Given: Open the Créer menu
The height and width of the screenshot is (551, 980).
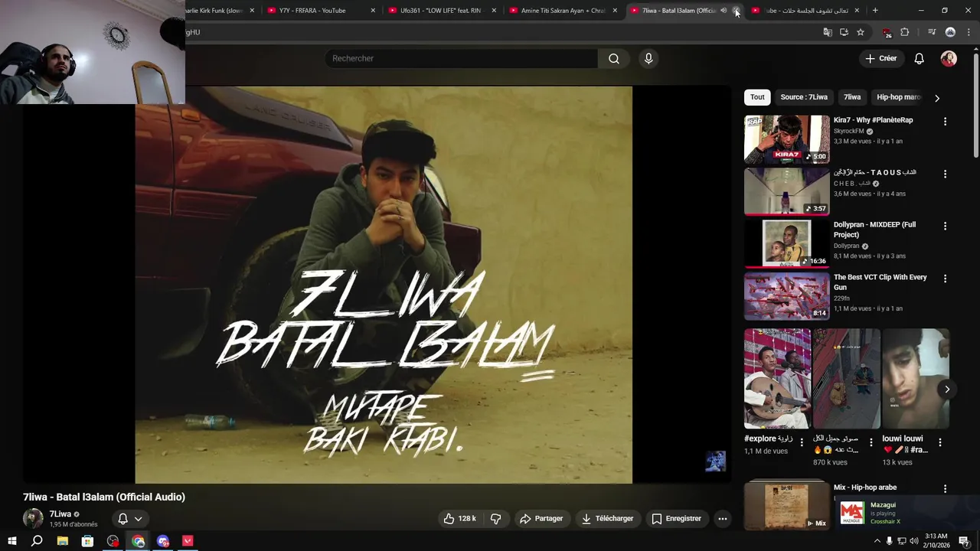Looking at the screenshot, I should pos(880,58).
